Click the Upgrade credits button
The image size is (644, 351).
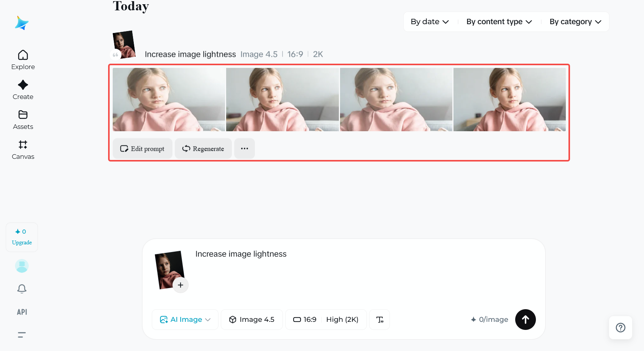pyautogui.click(x=22, y=237)
